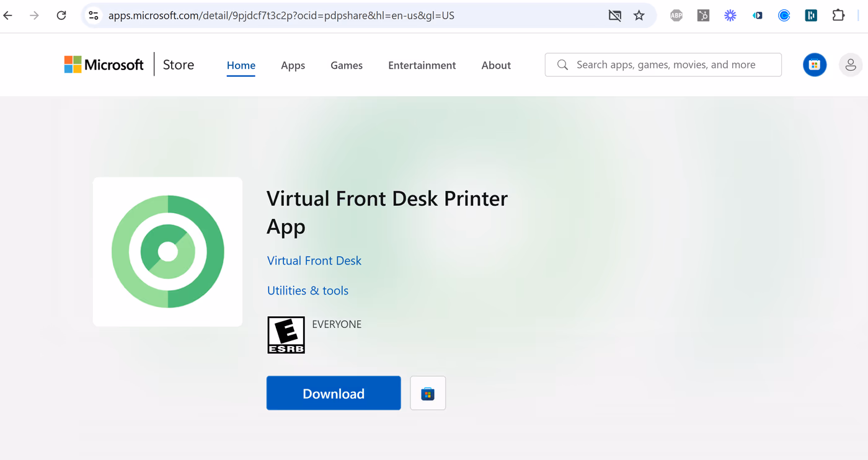Screen dimensions: 868x460
Task: Click the Virtual Front Desk Printer App title
Action: pos(387,212)
